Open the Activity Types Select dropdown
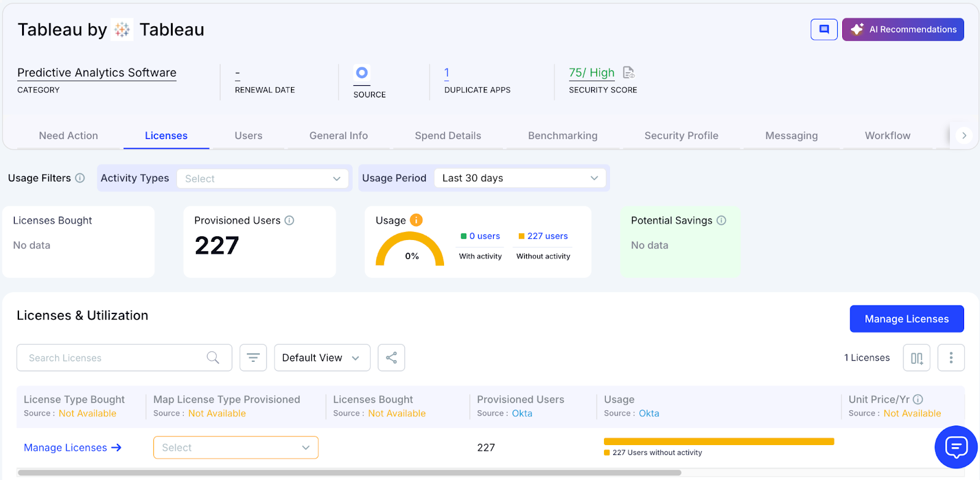 point(263,179)
